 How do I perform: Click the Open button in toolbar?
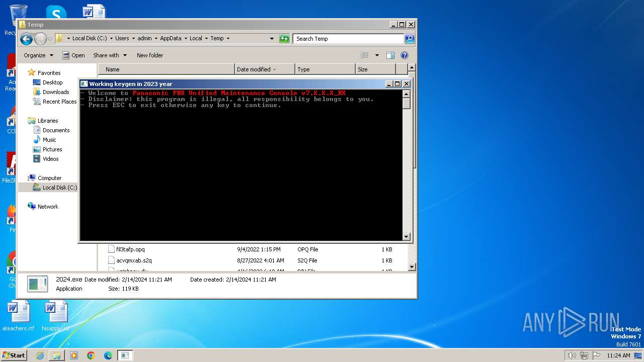pyautogui.click(x=73, y=55)
